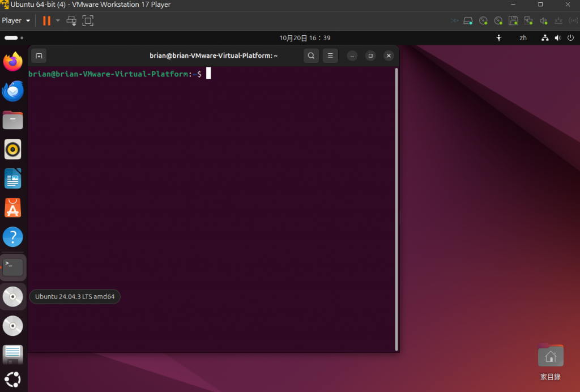This screenshot has height=392, width=580.
Task: Click the VMware USB device icon
Action: (558, 21)
